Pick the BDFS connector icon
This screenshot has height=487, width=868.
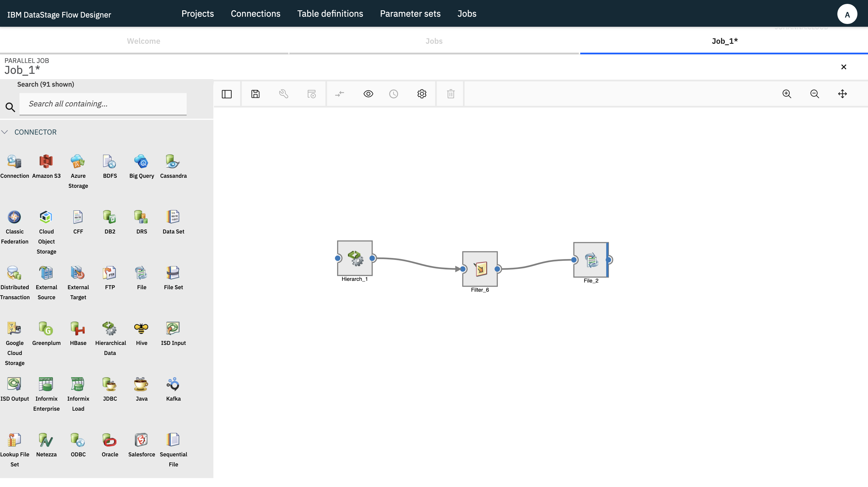click(110, 161)
